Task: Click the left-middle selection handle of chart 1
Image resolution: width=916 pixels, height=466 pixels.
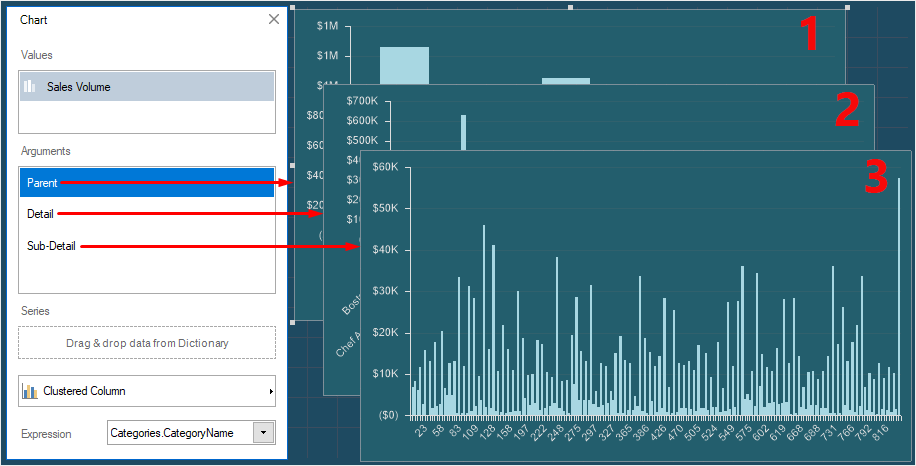Action: 292,165
